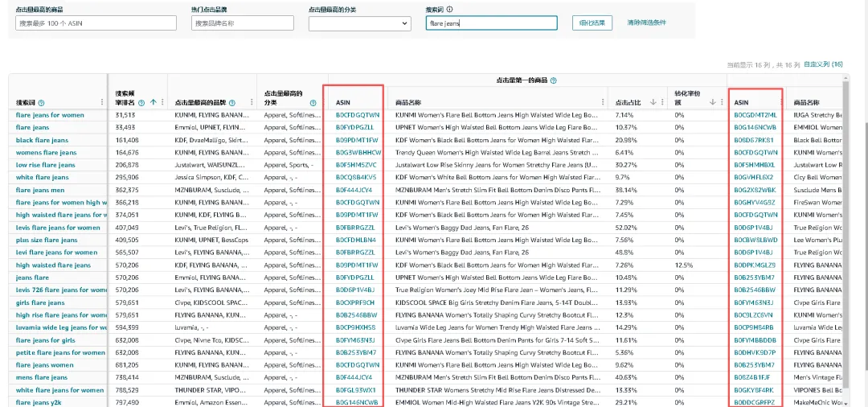Open ASIN link B0G2X82WBK
868x407 pixels.
(x=755, y=190)
